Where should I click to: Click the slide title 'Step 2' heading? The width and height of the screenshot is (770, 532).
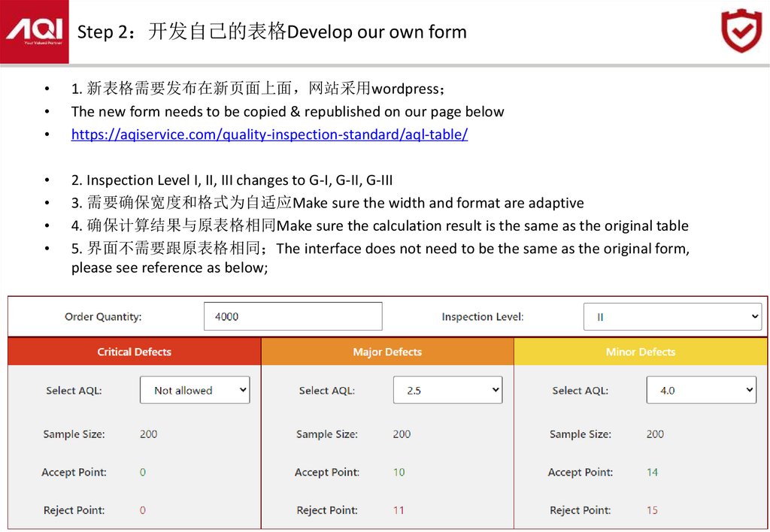pyautogui.click(x=271, y=32)
